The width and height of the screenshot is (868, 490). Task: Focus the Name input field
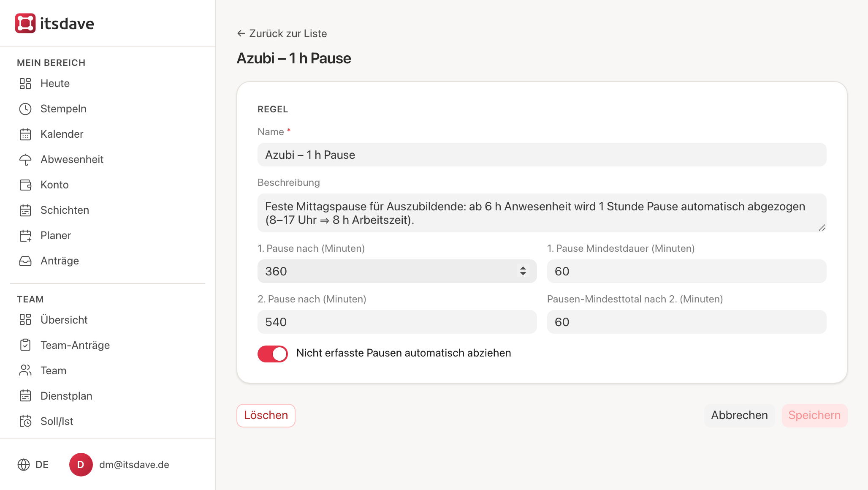[x=542, y=155]
